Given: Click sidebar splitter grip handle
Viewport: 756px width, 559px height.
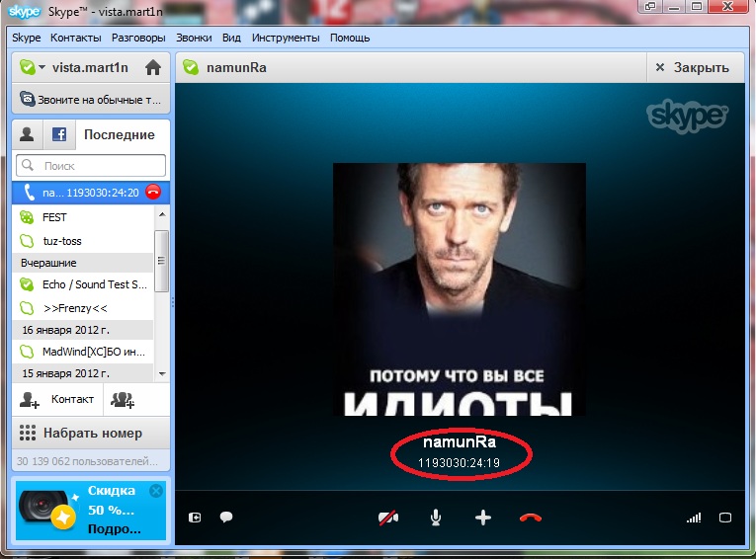Looking at the screenshot, I should click(x=173, y=302).
